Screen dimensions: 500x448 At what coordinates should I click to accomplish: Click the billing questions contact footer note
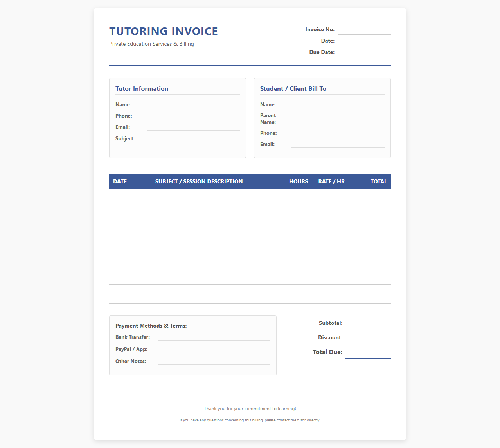click(x=250, y=420)
